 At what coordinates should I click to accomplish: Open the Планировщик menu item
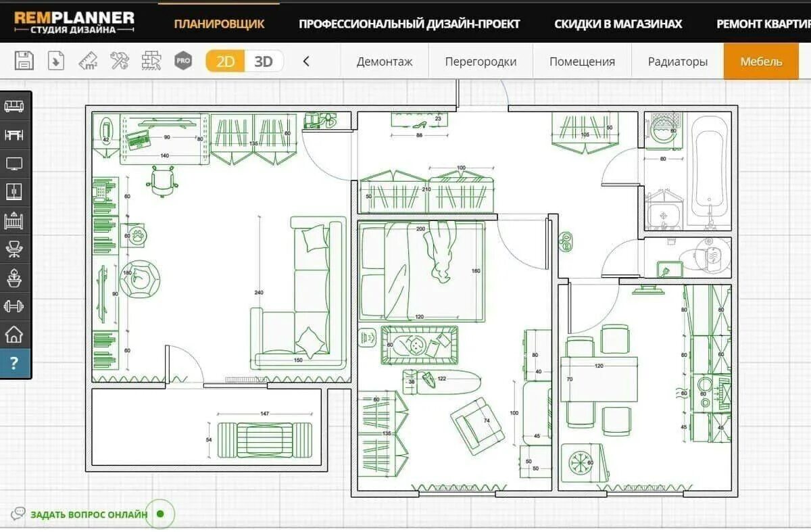click(x=219, y=24)
